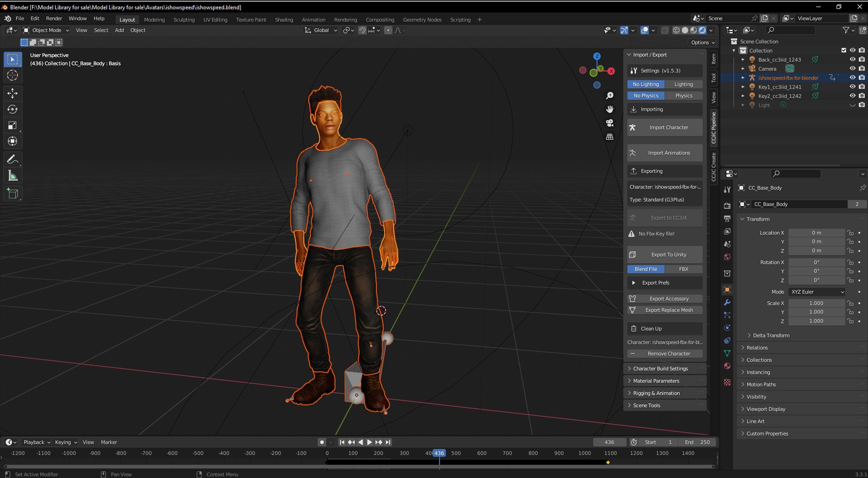Click Import Character button

[665, 127]
